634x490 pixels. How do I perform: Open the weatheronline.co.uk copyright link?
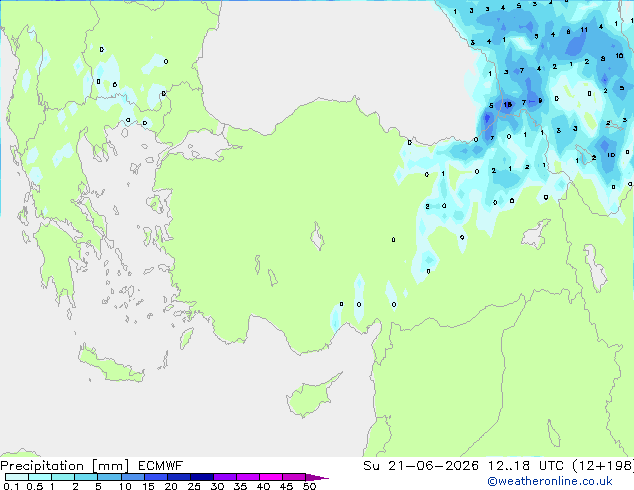pos(550,481)
